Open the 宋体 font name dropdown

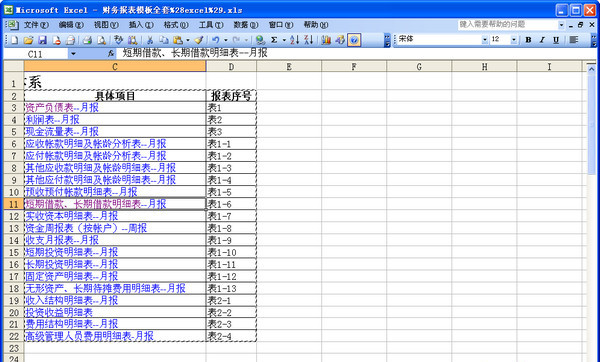[484, 40]
